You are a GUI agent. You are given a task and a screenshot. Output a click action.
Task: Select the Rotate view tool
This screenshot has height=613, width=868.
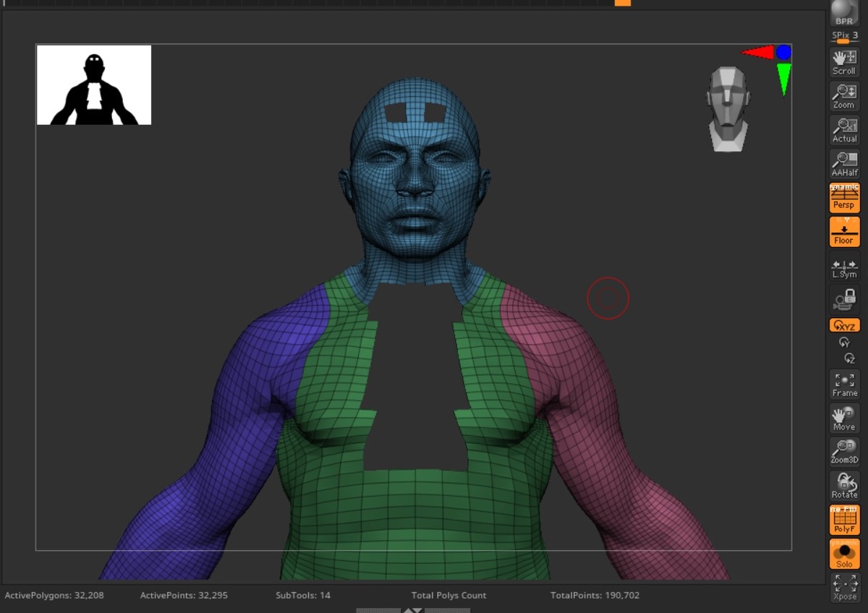[x=844, y=486]
